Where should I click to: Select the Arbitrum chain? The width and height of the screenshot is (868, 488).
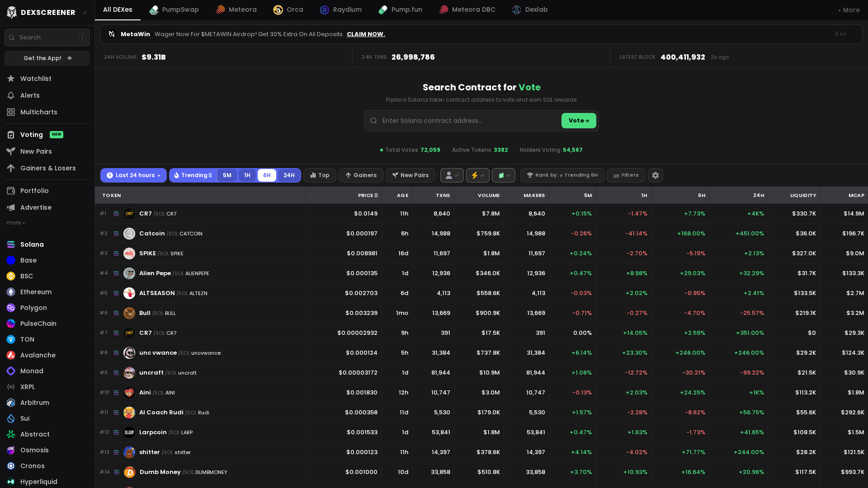47,403
